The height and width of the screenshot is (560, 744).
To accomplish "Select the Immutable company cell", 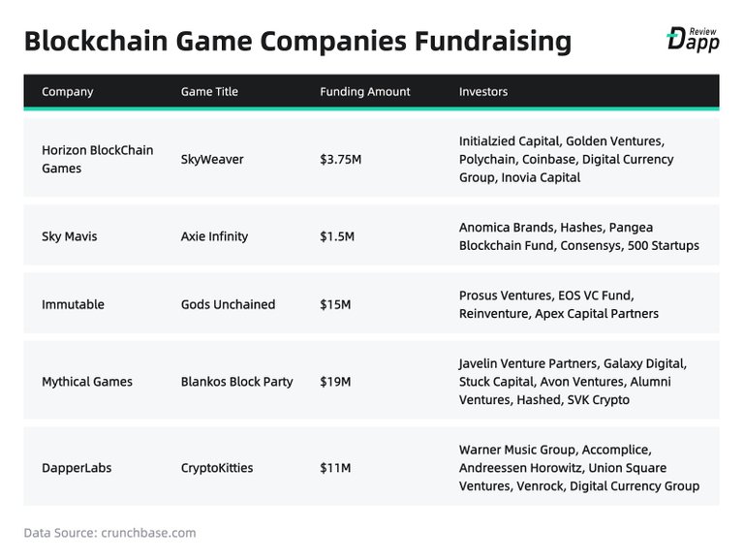I will click(x=73, y=304).
